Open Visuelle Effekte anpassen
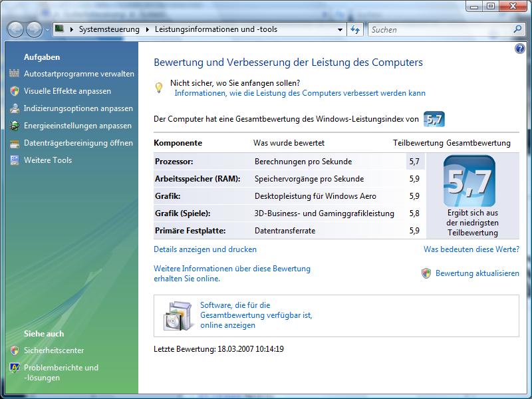Screen dimensions: 532x399 (67, 91)
